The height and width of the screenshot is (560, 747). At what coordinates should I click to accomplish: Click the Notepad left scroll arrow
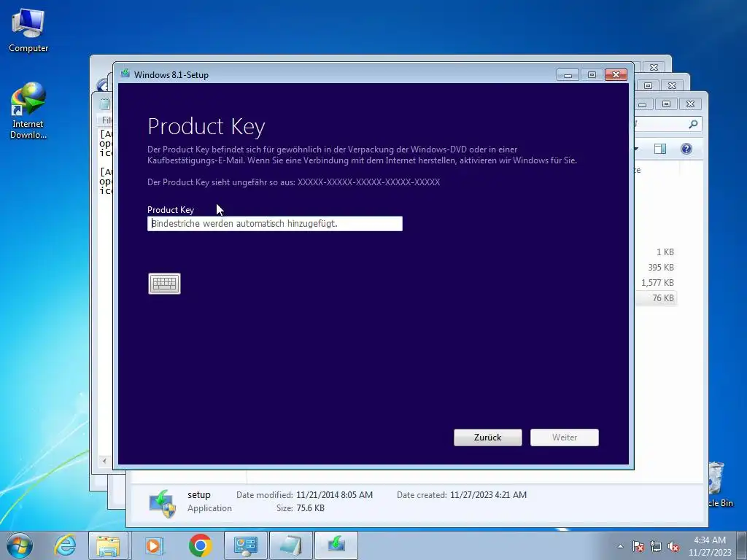pyautogui.click(x=104, y=461)
